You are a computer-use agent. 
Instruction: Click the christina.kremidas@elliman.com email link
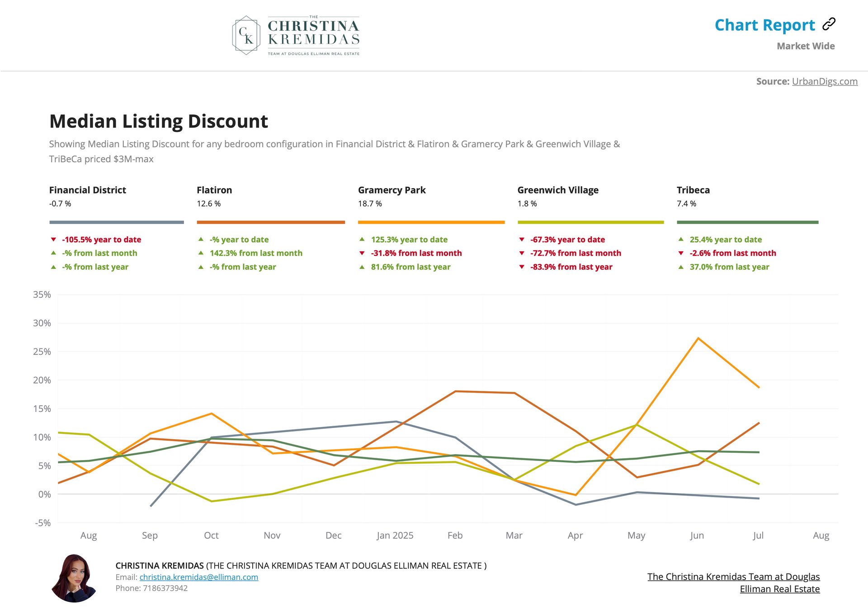coord(199,577)
